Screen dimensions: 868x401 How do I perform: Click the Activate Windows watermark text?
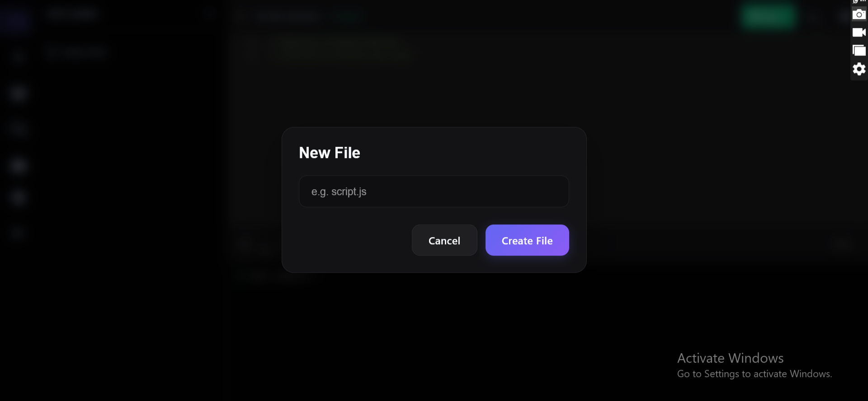(730, 358)
